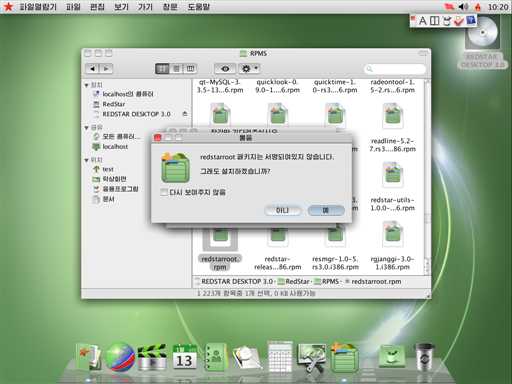
Task: Open the '도움말' help menu
Action: [x=199, y=7]
